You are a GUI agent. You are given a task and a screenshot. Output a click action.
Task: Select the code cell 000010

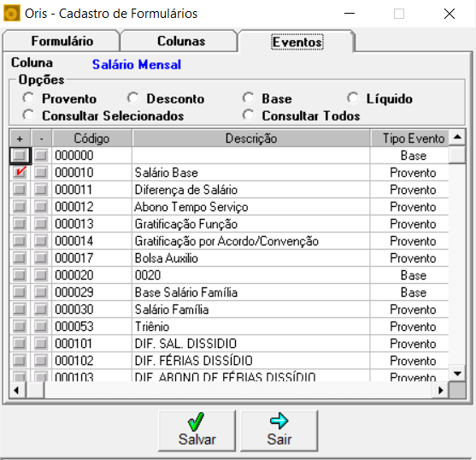pos(92,173)
